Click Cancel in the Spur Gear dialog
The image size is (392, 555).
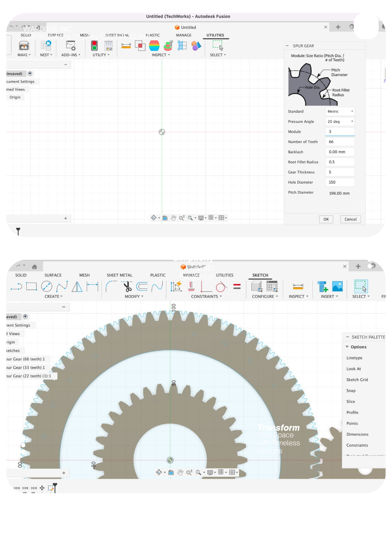click(350, 219)
